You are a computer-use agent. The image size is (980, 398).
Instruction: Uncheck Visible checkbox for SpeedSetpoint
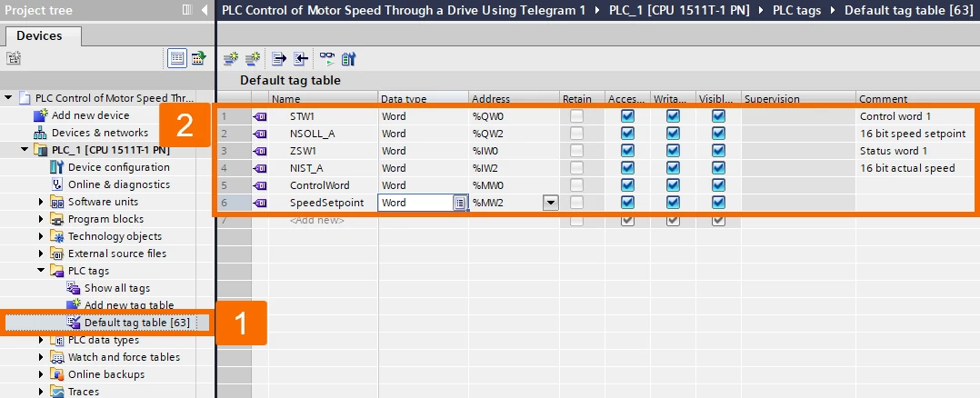coord(719,203)
